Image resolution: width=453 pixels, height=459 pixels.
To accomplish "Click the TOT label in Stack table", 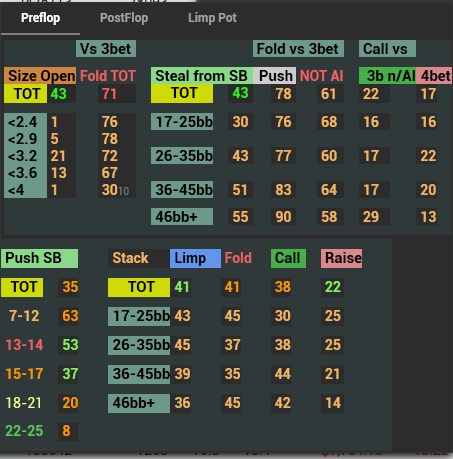I will pos(139,287).
